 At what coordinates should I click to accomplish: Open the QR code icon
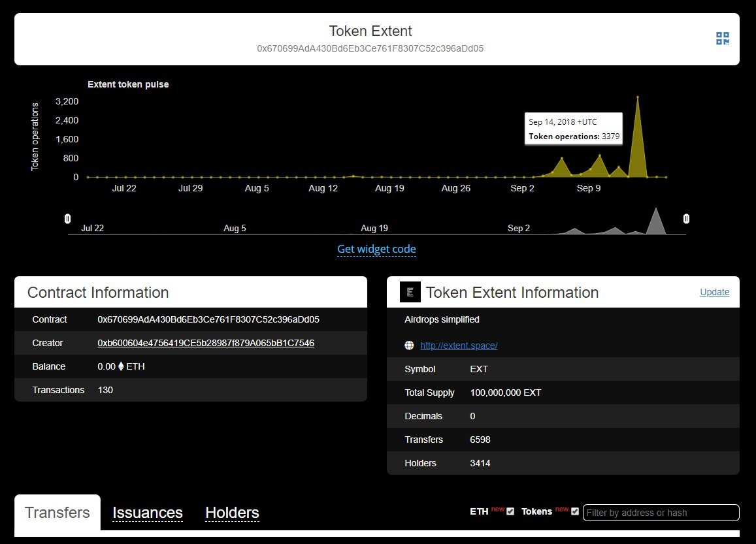tap(722, 39)
